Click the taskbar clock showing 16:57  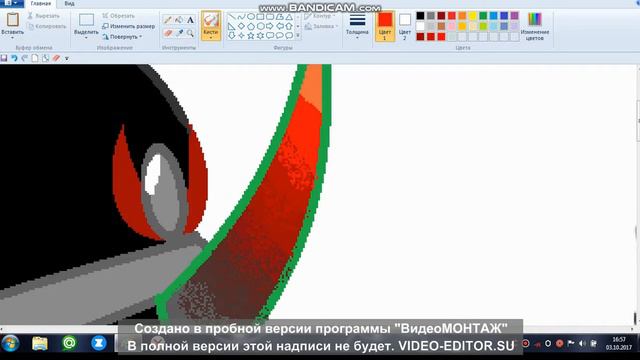[x=619, y=343]
